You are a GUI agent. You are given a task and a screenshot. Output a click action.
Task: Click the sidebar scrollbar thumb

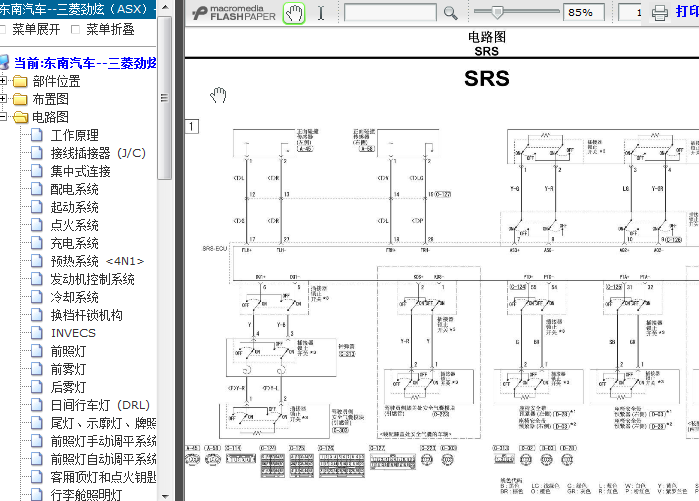(x=165, y=98)
